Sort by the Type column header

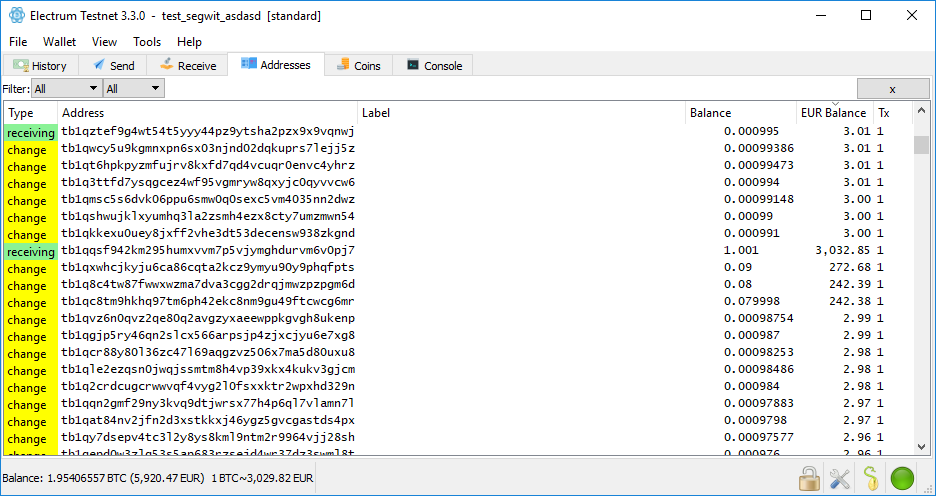click(30, 113)
